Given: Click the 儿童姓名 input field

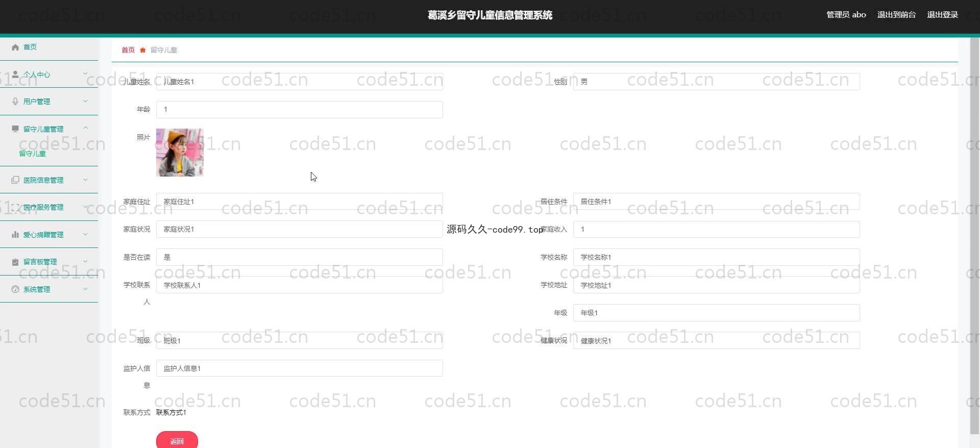Looking at the screenshot, I should pos(299,82).
